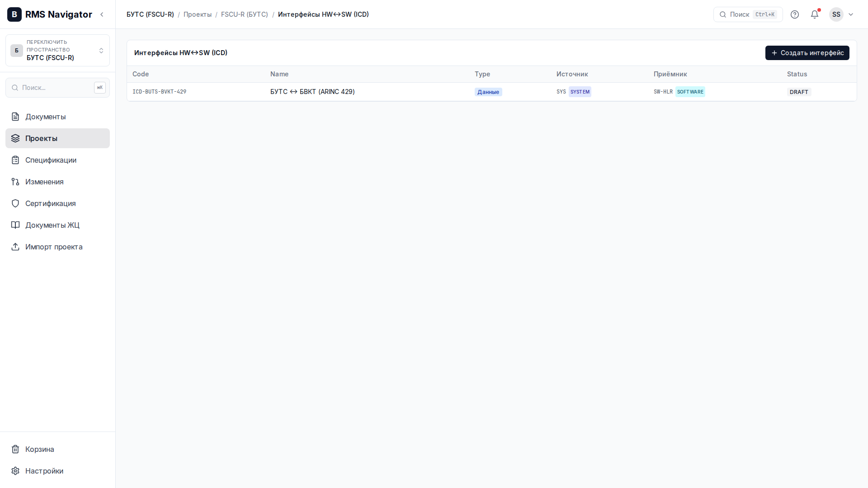This screenshot has width=868, height=488.
Task: Click the DRAFT status badge
Action: click(x=799, y=92)
